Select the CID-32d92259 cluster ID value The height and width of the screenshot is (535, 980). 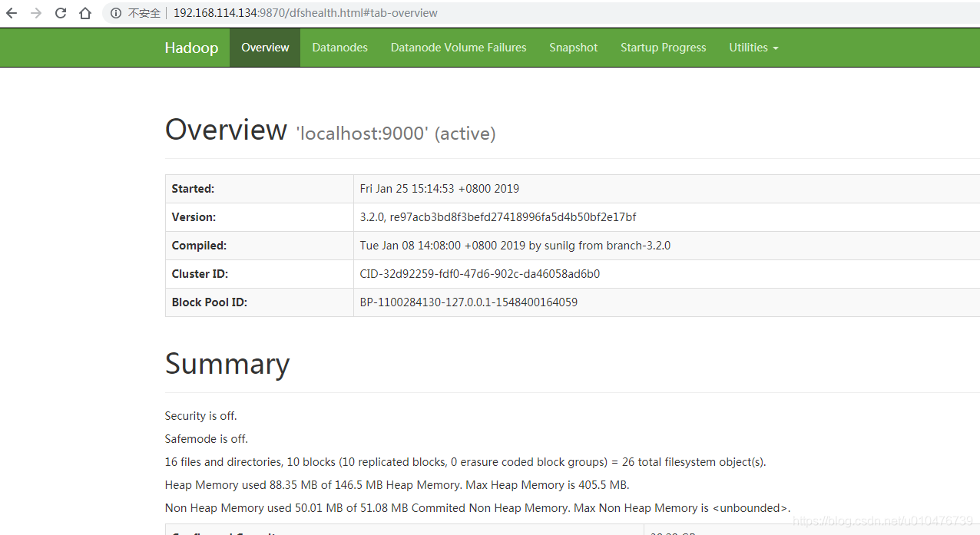click(480, 274)
